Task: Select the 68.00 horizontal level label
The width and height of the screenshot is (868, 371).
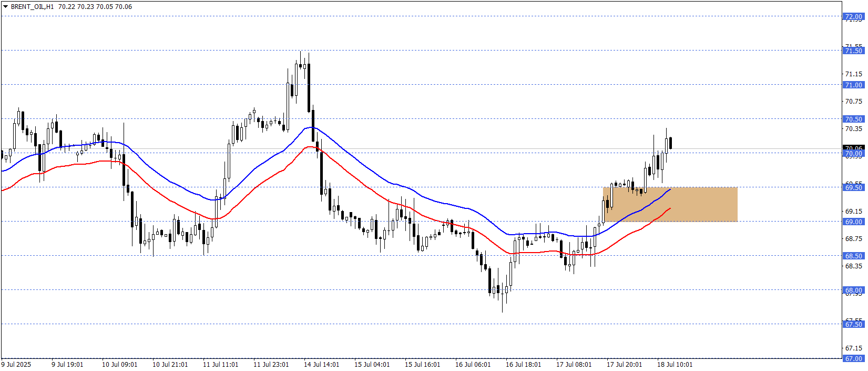Action: pyautogui.click(x=853, y=290)
